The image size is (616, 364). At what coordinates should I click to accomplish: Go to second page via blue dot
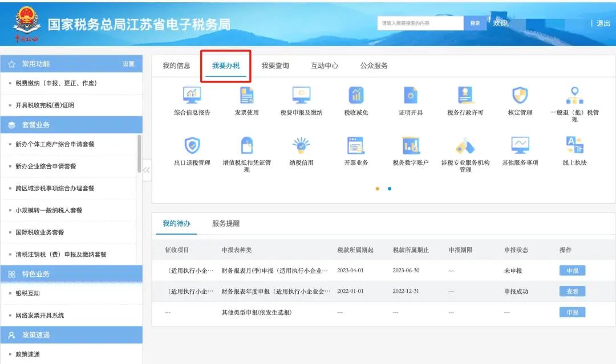pos(390,189)
